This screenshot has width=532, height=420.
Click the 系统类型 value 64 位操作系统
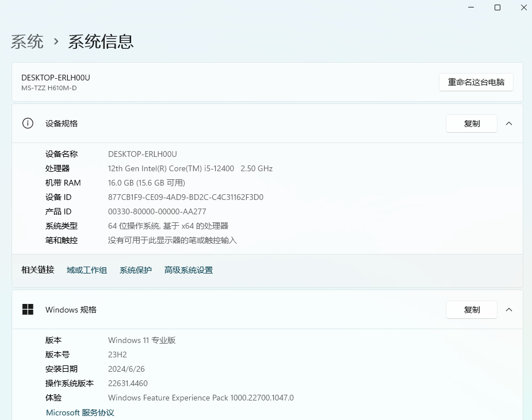click(169, 226)
